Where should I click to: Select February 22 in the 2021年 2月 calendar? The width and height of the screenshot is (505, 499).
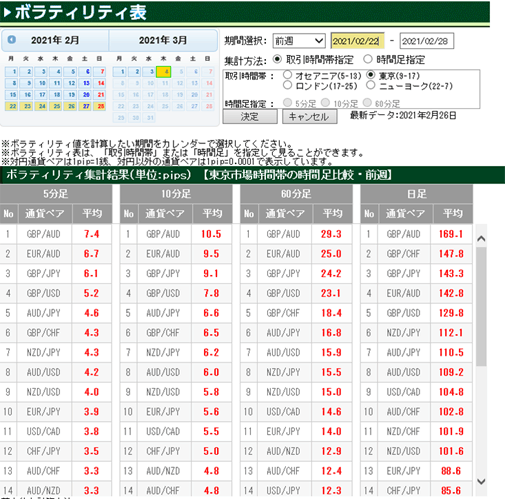point(12,106)
